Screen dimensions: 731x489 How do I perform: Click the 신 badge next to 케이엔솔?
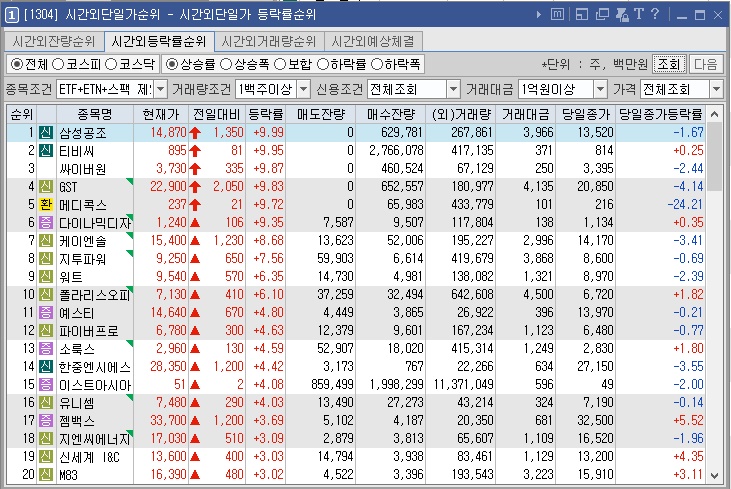pos(46,241)
